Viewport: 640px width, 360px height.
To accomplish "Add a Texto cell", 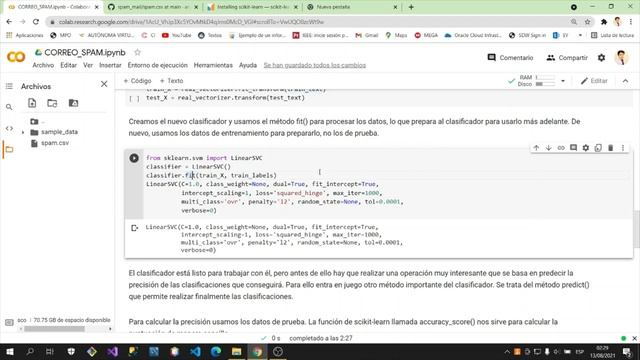I will click(x=171, y=81).
